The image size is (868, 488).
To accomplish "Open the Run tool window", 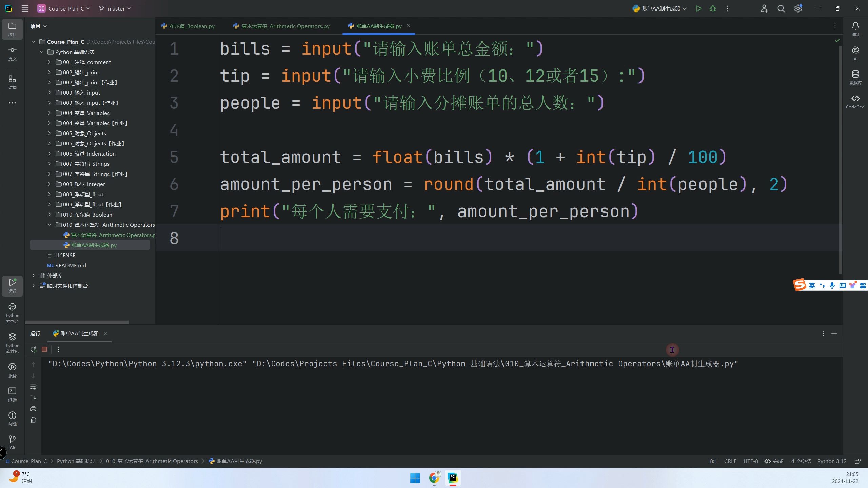I will 12,286.
